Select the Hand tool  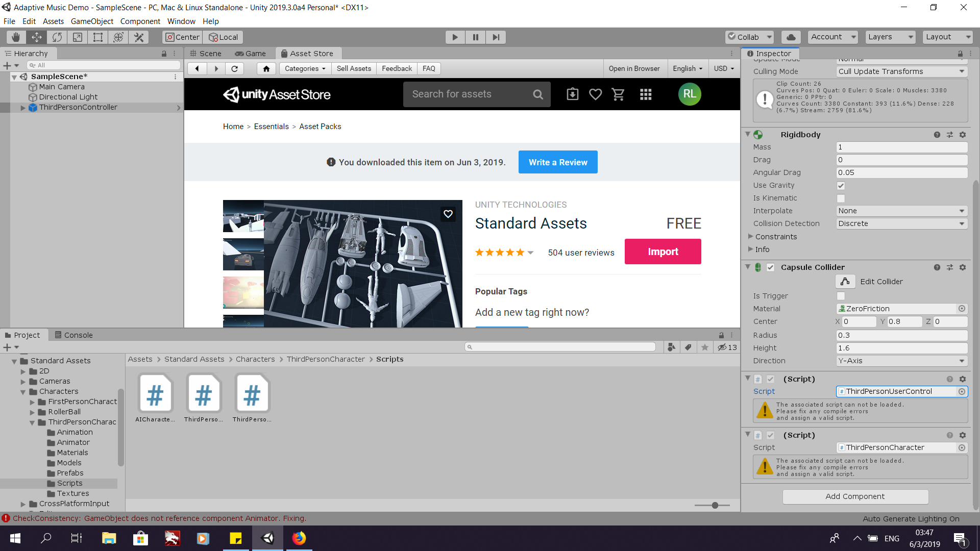tap(16, 37)
